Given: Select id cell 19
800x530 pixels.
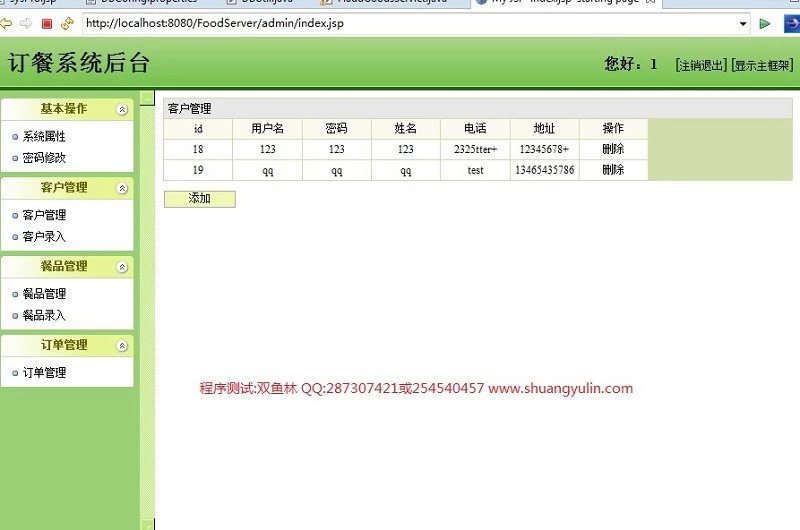Looking at the screenshot, I should coord(198,170).
